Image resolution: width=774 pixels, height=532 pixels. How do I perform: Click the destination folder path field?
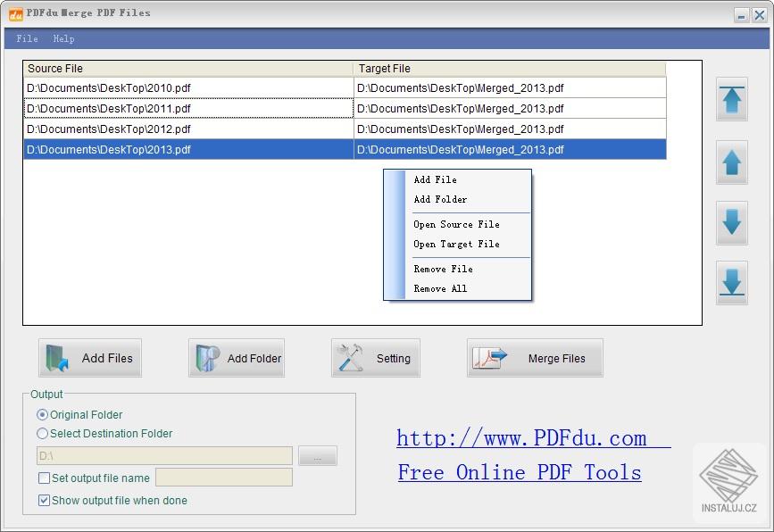(164, 456)
